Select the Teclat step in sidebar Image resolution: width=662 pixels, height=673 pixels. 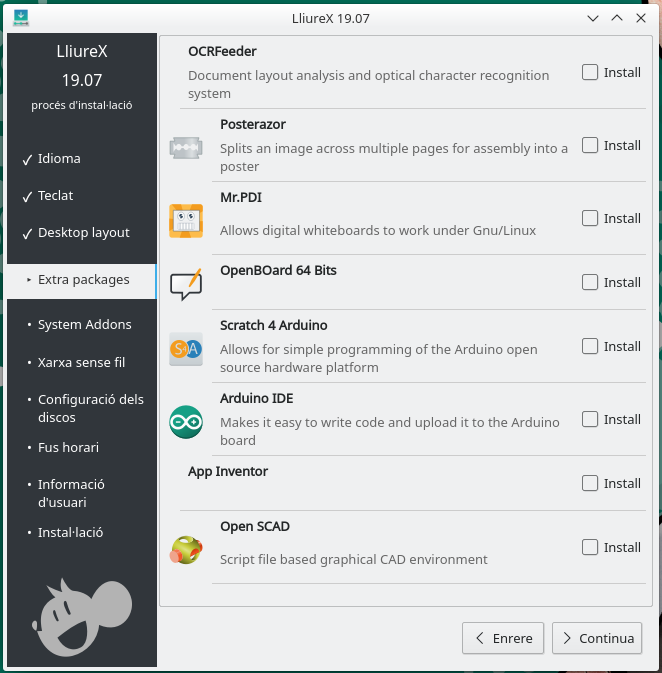point(55,195)
